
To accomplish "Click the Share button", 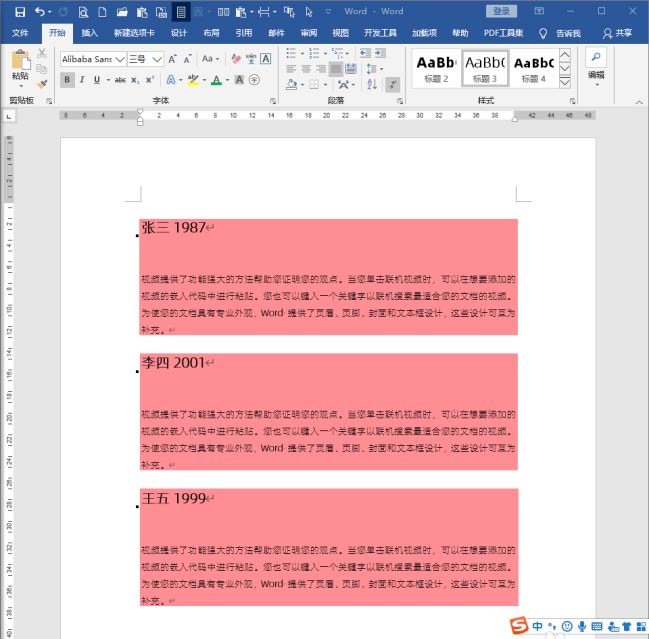I will [617, 33].
